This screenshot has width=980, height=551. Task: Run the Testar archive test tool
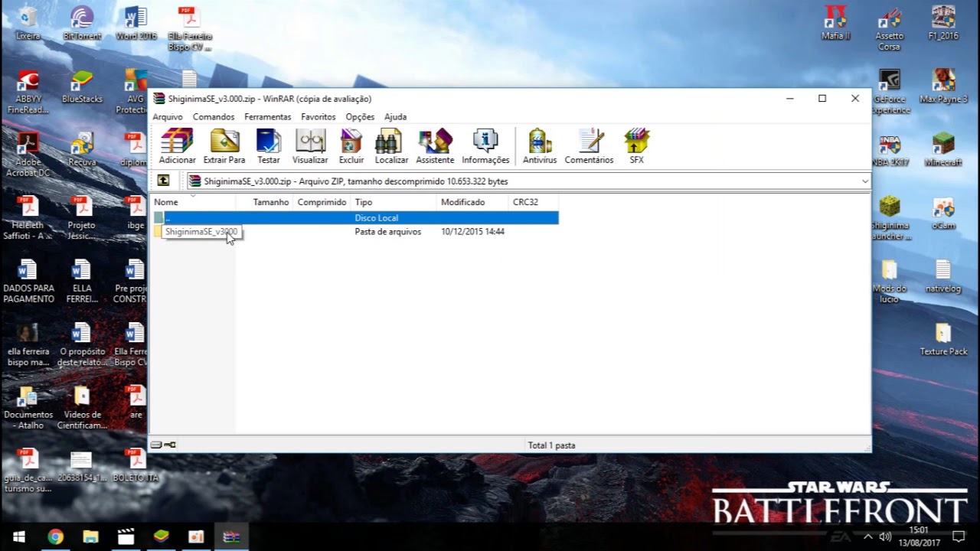click(269, 146)
